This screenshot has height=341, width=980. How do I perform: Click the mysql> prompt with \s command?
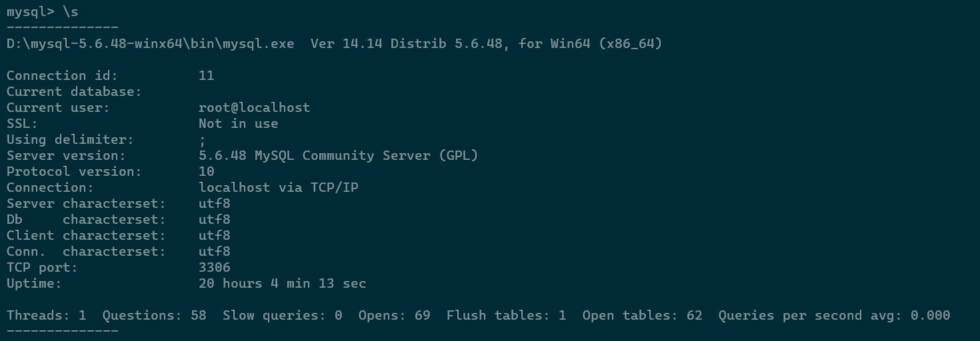tap(42, 11)
